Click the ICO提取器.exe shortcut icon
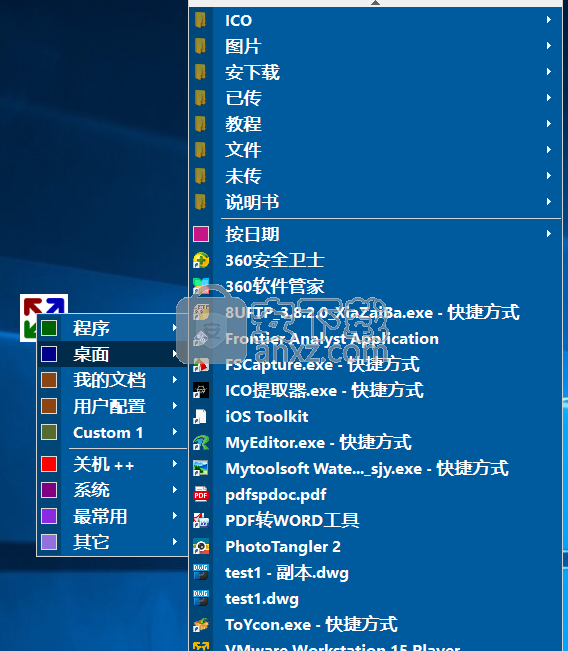568x651 pixels. pos(201,390)
